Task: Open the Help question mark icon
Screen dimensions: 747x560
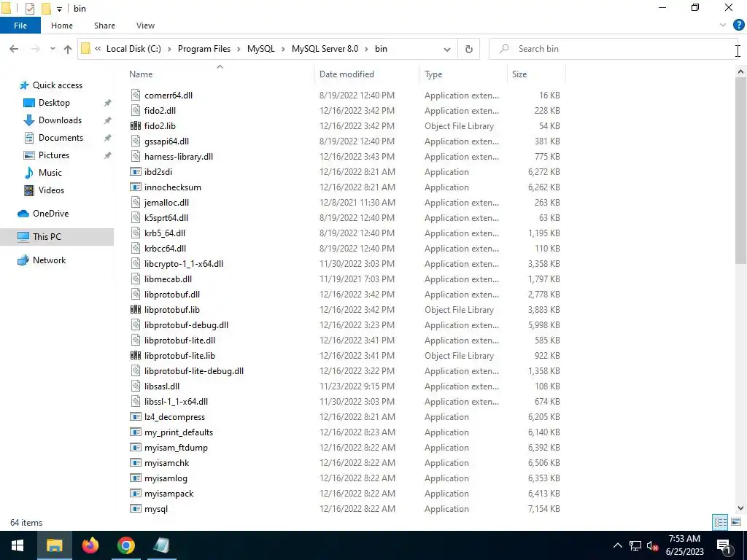Action: [738, 26]
